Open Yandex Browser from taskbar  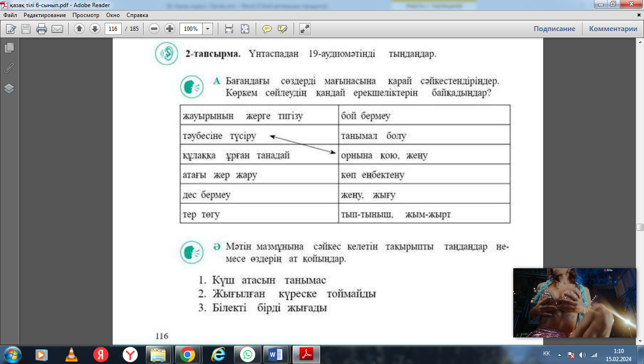click(x=130, y=354)
